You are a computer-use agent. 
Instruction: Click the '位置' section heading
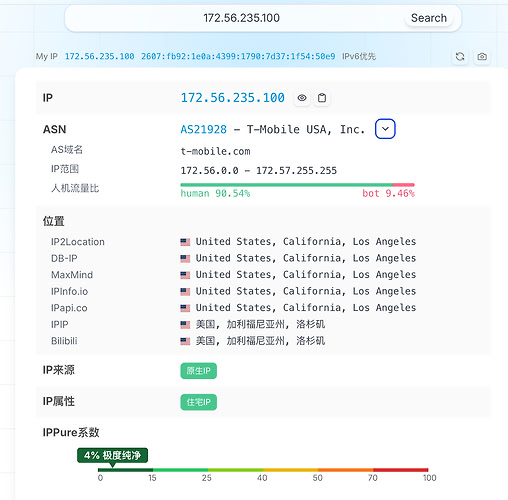(x=54, y=221)
